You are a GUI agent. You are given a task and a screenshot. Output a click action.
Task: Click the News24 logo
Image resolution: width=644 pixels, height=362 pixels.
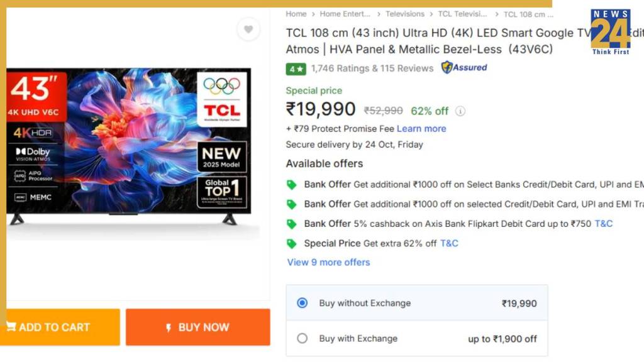coord(610,31)
